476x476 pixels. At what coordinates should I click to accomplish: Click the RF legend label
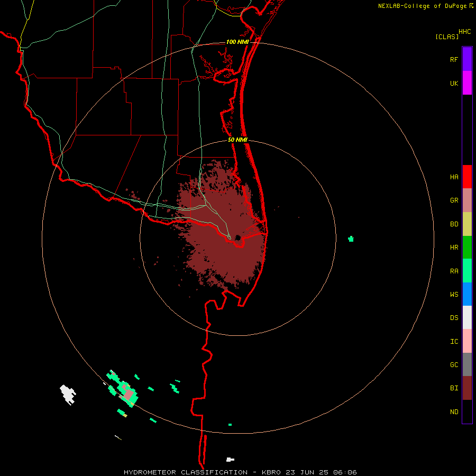coord(454,60)
